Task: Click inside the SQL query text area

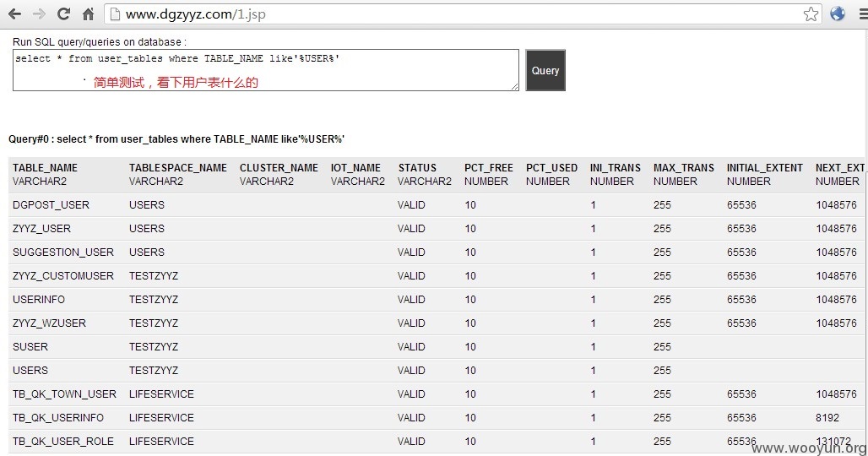Action: pos(266,70)
